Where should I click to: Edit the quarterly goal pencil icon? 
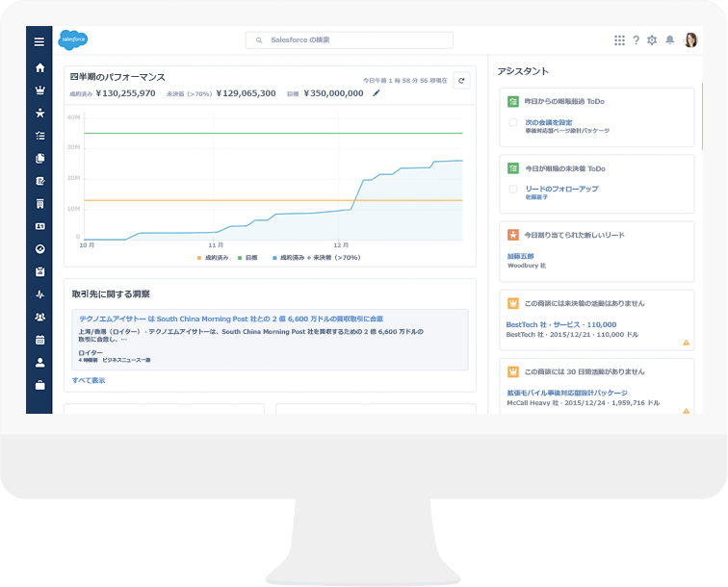click(377, 93)
